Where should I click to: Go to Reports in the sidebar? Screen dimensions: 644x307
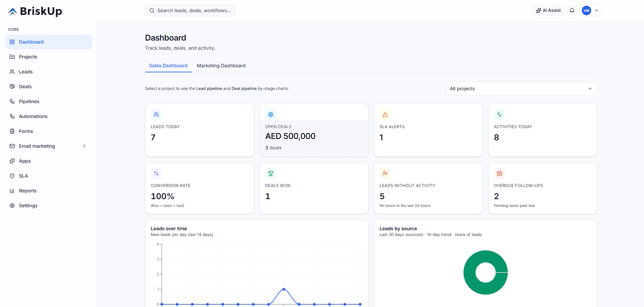48,191
